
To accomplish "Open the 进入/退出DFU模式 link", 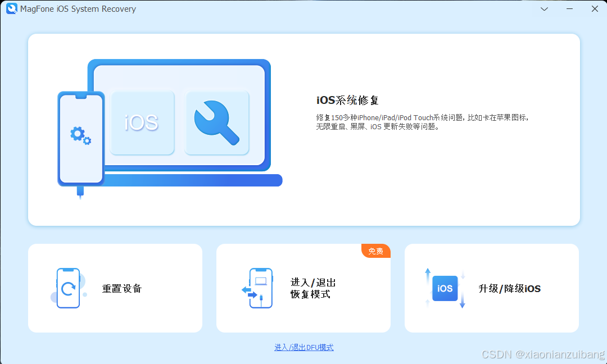I will pos(304,347).
